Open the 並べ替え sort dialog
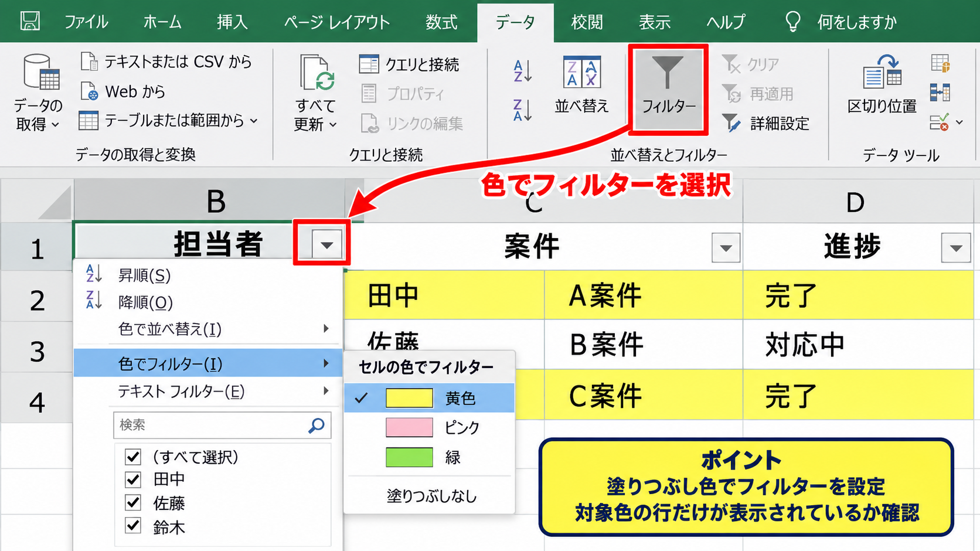 point(581,84)
